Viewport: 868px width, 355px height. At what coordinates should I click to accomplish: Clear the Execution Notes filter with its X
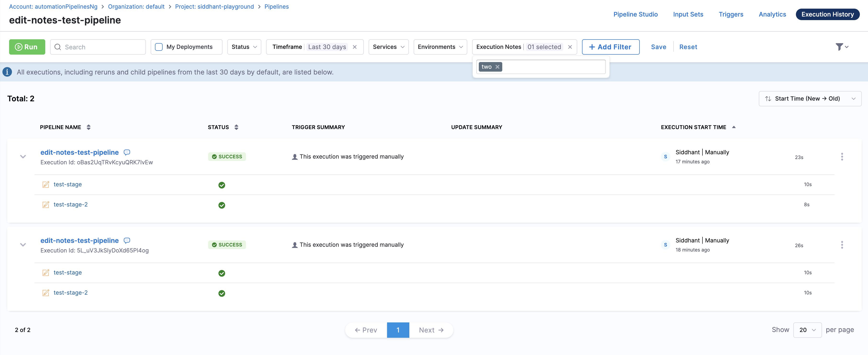click(x=570, y=47)
